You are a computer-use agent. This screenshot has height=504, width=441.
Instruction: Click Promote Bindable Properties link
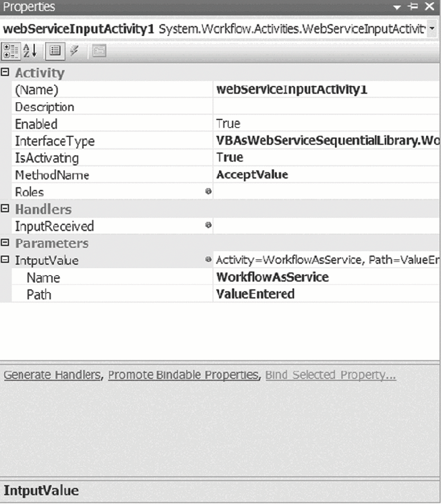183,375
